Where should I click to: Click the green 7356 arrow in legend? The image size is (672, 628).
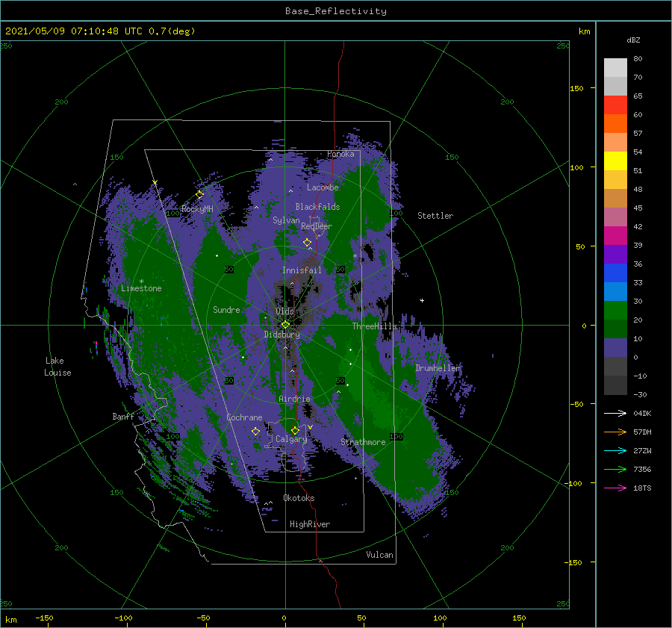pos(615,470)
